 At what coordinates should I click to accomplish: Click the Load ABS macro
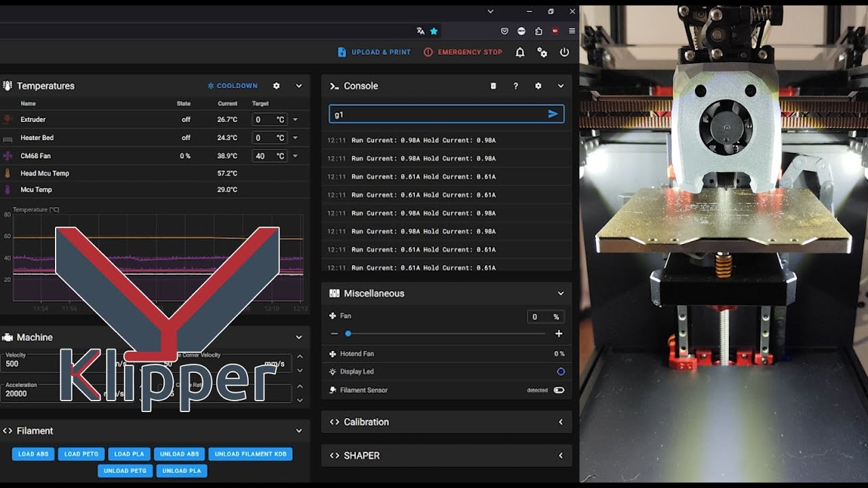click(33, 454)
